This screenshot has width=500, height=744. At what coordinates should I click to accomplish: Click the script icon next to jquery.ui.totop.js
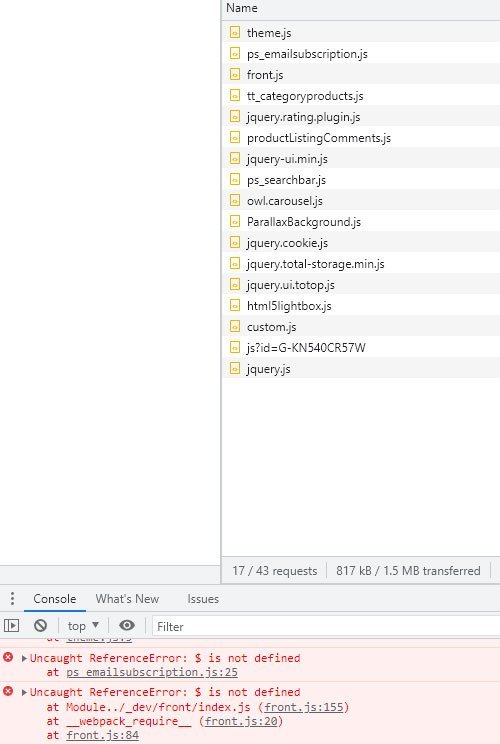point(234,284)
